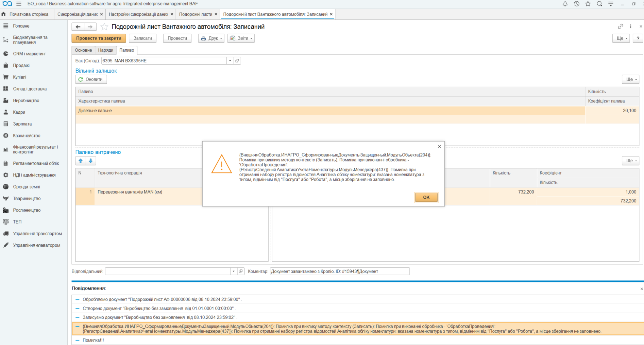Click Провести та закрити button
The height and width of the screenshot is (345, 644).
(99, 38)
